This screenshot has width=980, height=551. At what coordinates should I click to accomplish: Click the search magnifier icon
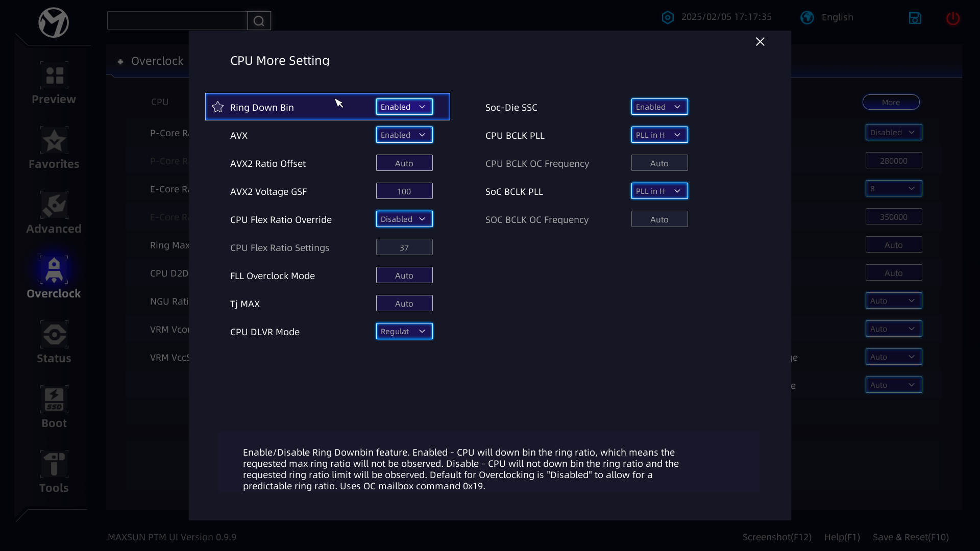tap(259, 21)
